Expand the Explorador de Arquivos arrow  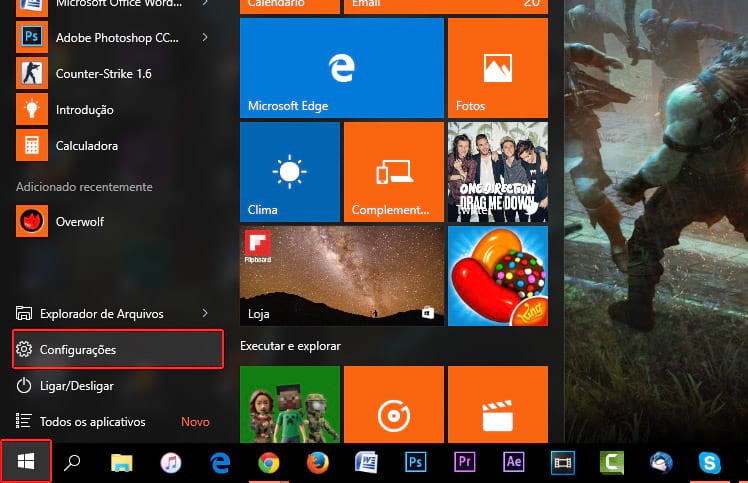[x=205, y=313]
